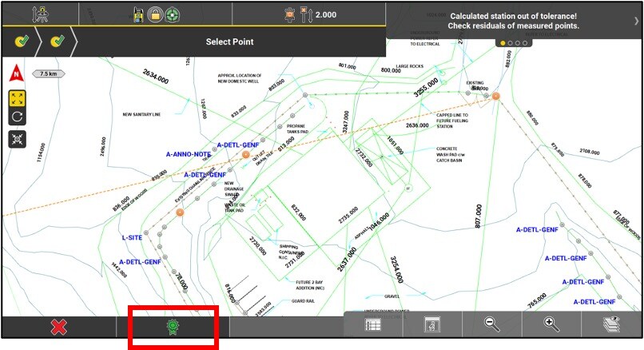The width and height of the screenshot is (644, 350).
Task: Open the map data panel icon
Action: pyautogui.click(x=432, y=324)
